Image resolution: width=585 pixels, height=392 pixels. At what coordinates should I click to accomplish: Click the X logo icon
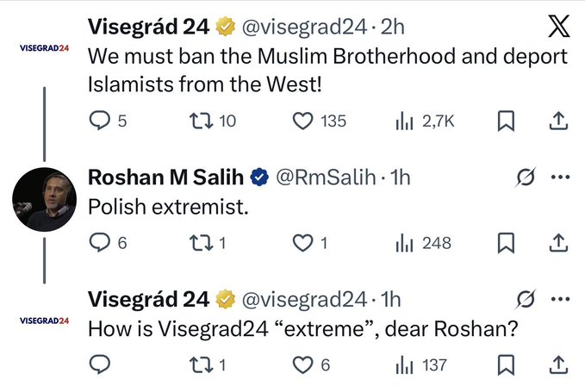[x=558, y=28]
